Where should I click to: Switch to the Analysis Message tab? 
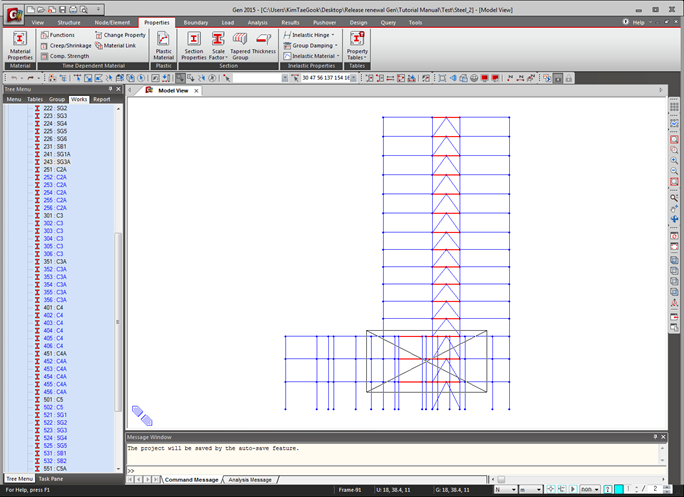[250, 480]
